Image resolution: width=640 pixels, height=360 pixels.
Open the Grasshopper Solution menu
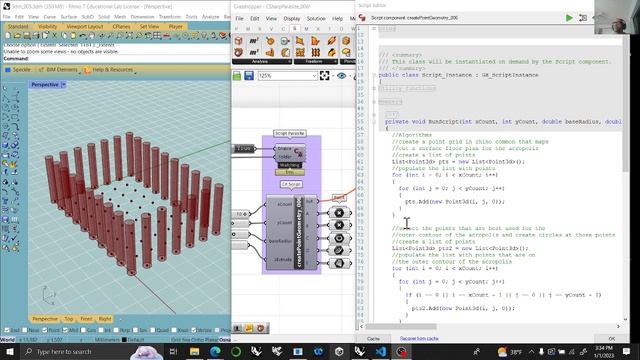click(x=316, y=19)
